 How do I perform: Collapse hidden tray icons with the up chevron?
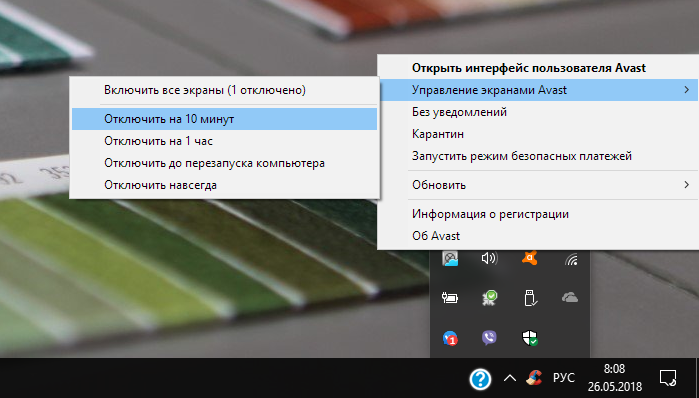[x=510, y=379]
